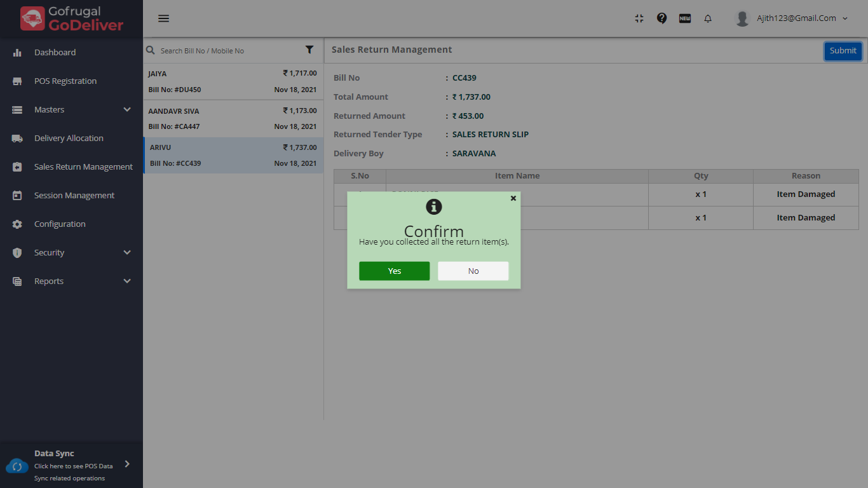Click the Bill No value CC439
The image size is (868, 488).
point(465,78)
